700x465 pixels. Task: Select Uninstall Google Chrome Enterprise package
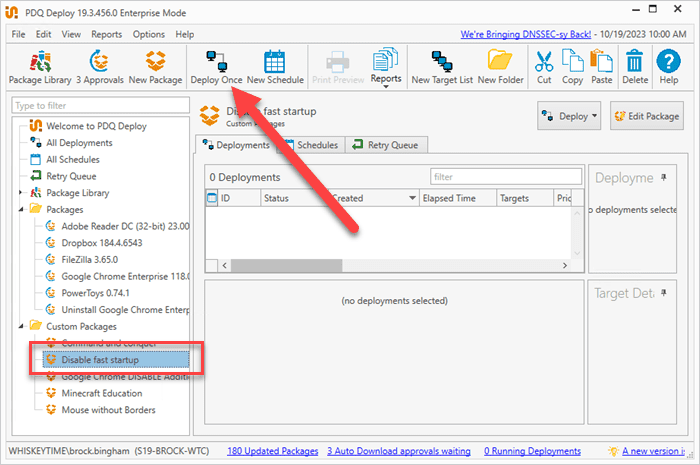click(x=125, y=310)
